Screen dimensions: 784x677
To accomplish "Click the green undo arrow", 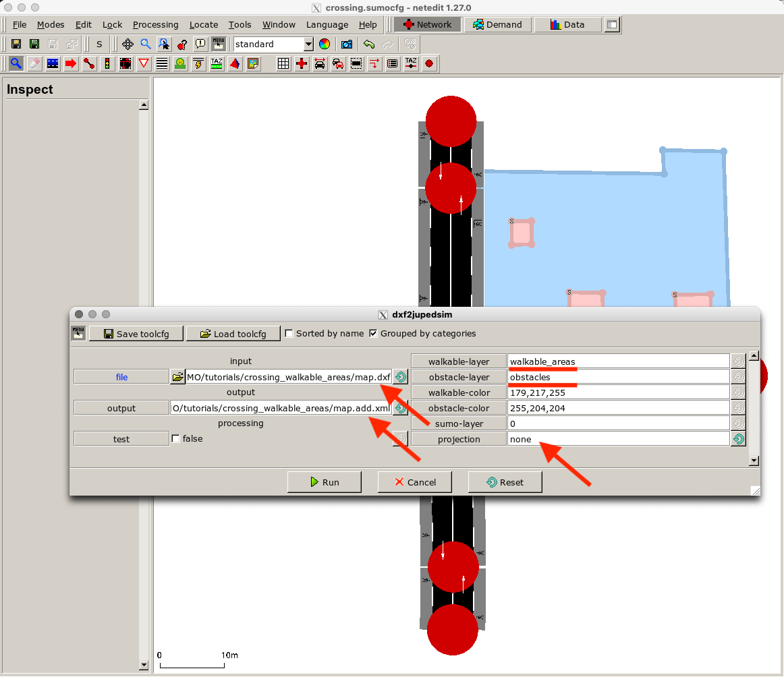I will click(369, 44).
